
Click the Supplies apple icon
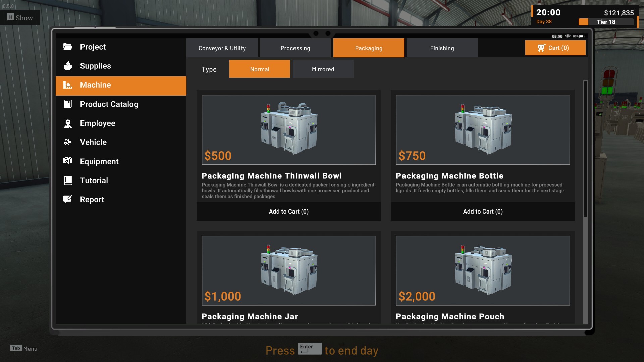[x=68, y=66]
